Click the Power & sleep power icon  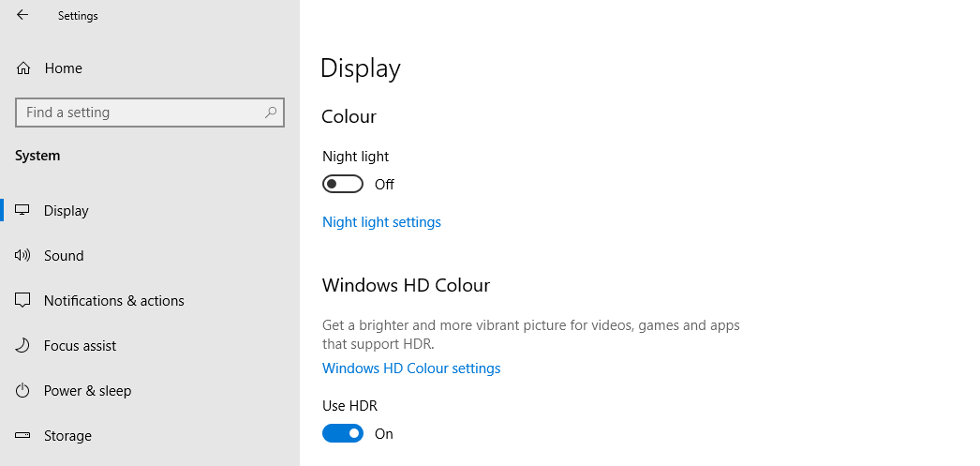click(23, 391)
